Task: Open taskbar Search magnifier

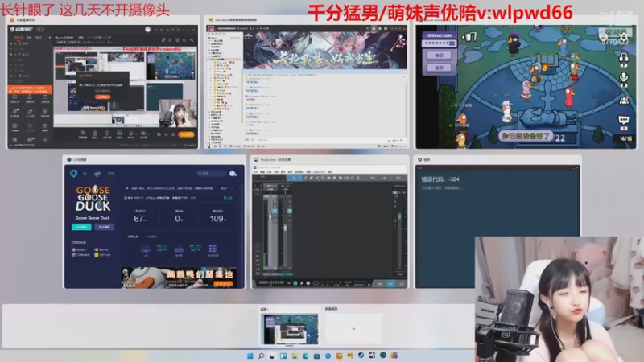Action: click(x=261, y=356)
